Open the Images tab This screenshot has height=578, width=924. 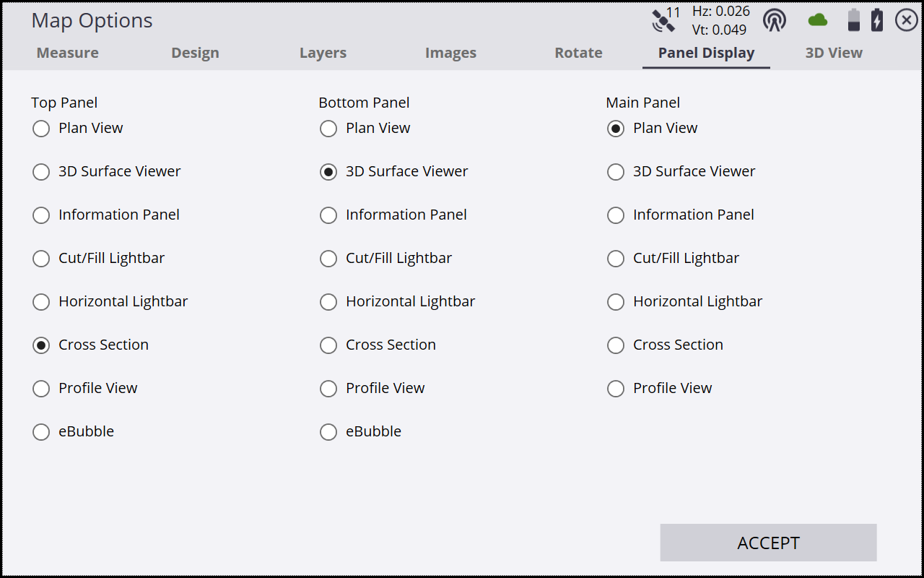[x=450, y=52]
